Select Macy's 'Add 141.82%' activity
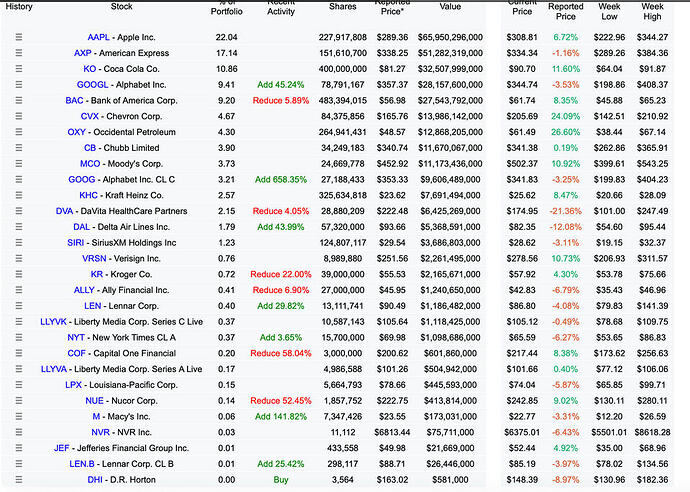 pyautogui.click(x=281, y=416)
